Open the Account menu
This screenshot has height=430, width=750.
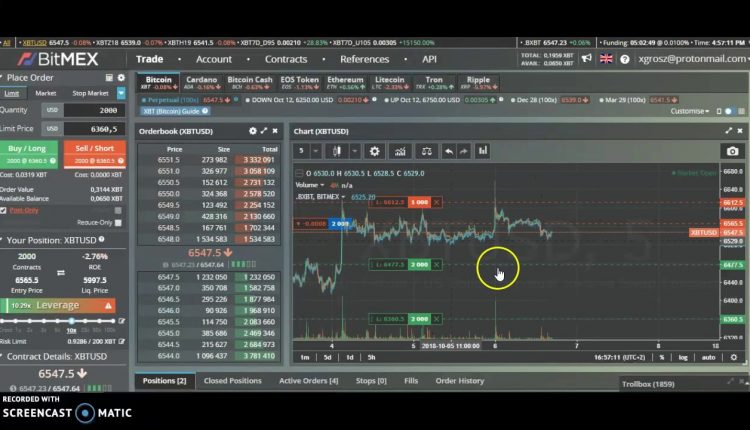(214, 59)
